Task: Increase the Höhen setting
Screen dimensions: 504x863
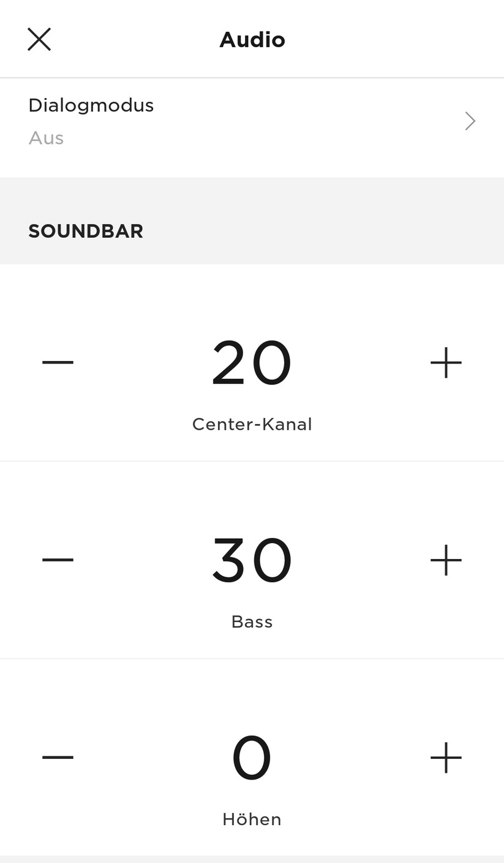Action: coord(446,758)
